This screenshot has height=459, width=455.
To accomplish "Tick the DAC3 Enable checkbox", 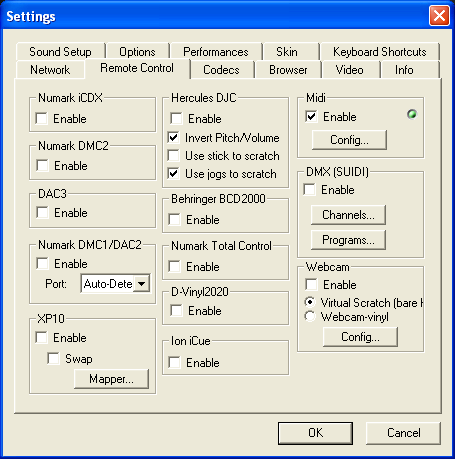I will click(42, 212).
